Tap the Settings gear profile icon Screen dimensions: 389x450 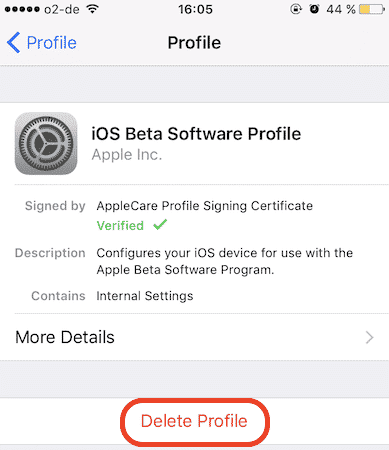(46, 143)
